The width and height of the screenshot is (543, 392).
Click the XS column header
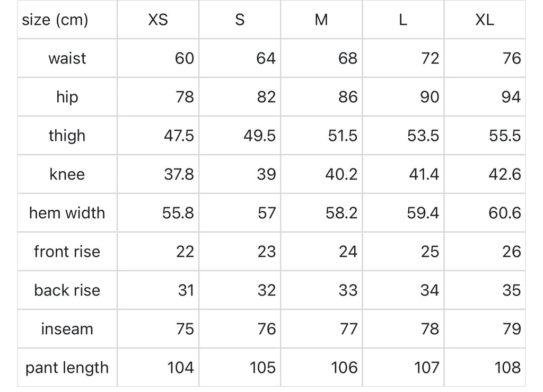[x=157, y=20]
